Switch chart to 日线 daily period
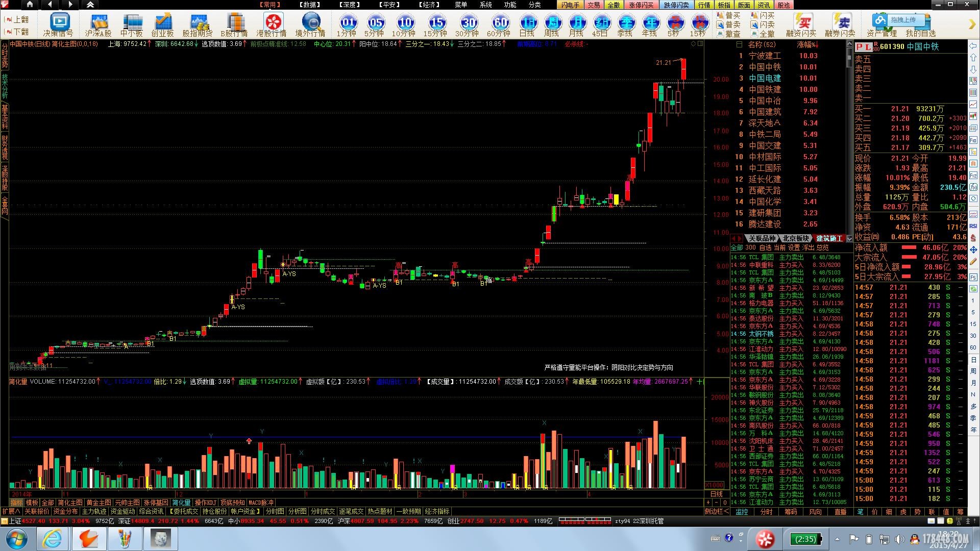The height and width of the screenshot is (551, 980). pos(527,25)
